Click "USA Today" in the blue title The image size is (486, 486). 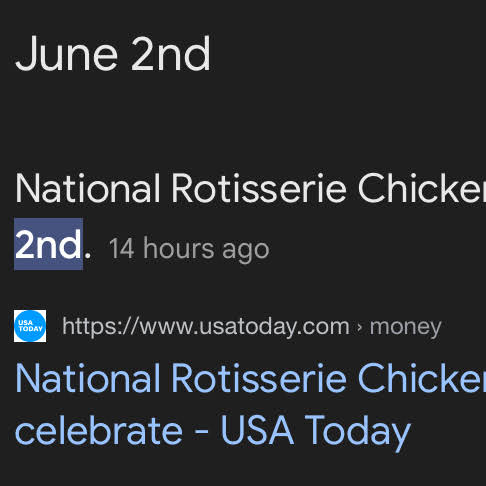point(315,431)
